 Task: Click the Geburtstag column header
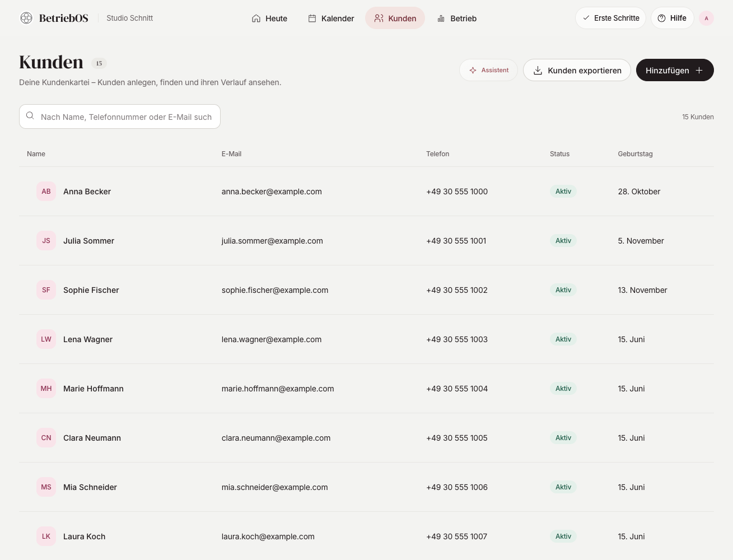pyautogui.click(x=635, y=154)
